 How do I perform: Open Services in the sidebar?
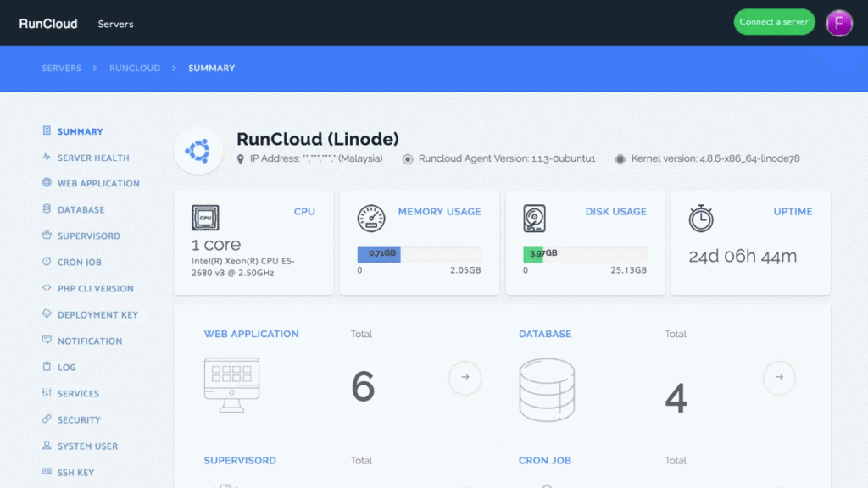click(78, 394)
